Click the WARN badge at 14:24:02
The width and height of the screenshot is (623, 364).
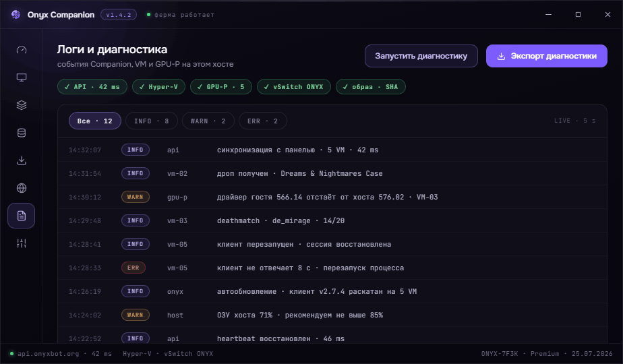click(x=135, y=315)
